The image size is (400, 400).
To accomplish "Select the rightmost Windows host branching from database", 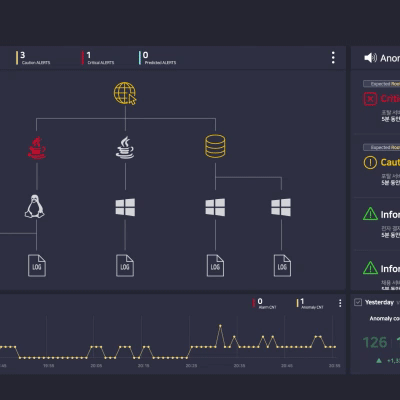I will pyautogui.click(x=281, y=207).
